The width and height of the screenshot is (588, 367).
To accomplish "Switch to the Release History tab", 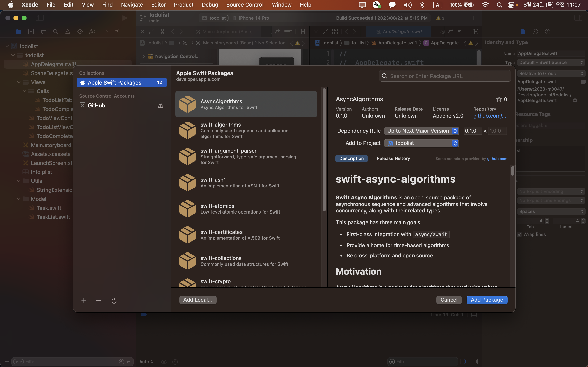I will point(393,159).
